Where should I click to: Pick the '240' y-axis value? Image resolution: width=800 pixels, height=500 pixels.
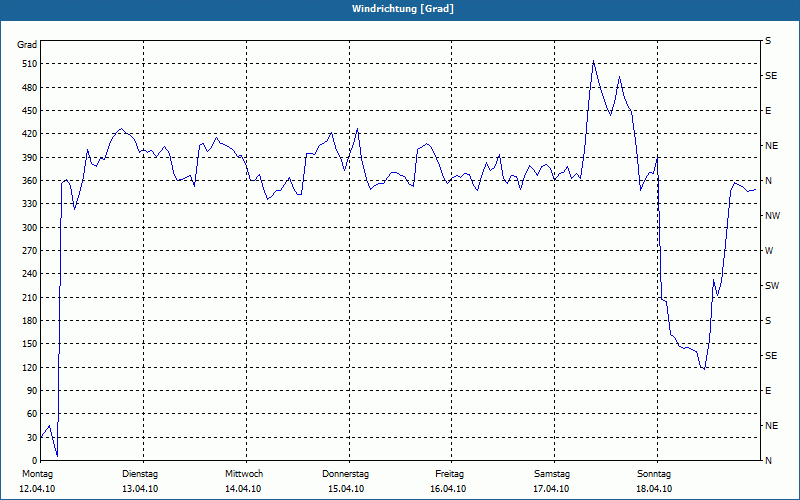(30, 274)
